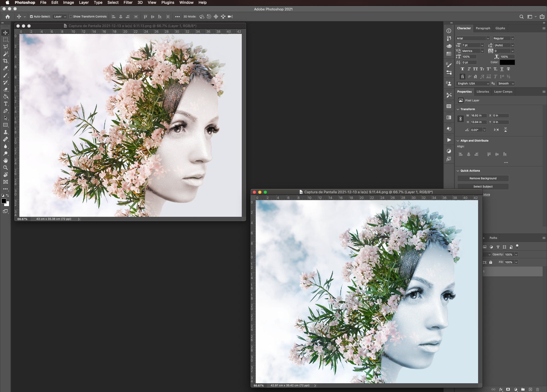Click the Select Subject button
The image size is (547, 392).
(483, 187)
